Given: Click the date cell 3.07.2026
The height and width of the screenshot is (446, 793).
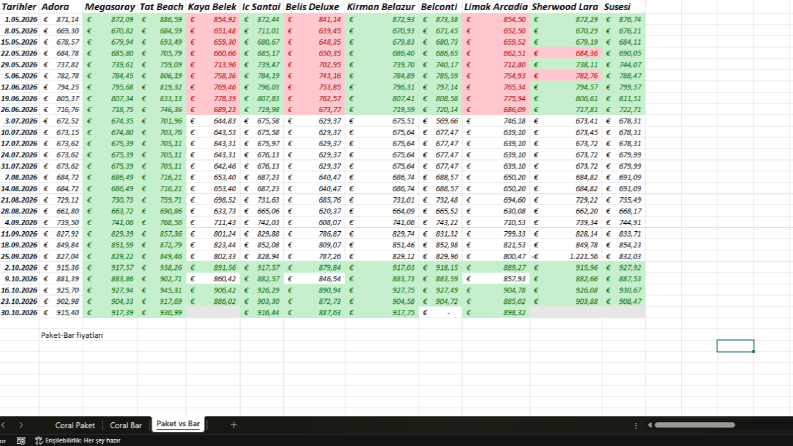Looking at the screenshot, I should [20, 121].
